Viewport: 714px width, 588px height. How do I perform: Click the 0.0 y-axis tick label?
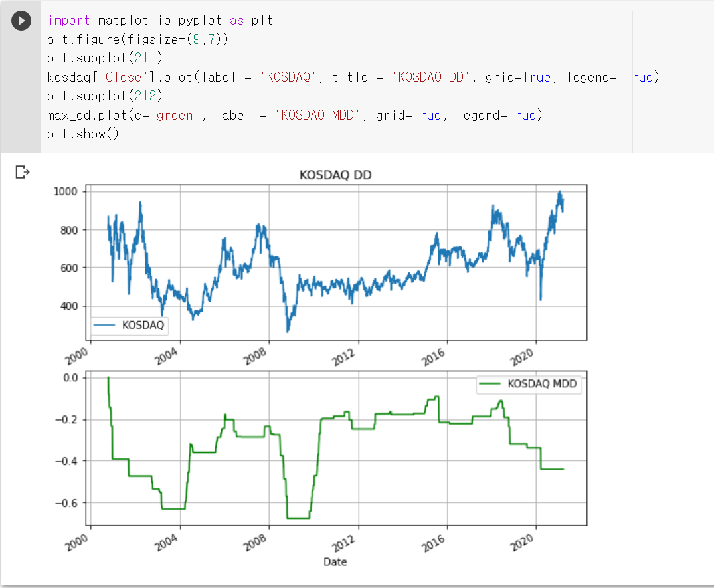click(70, 378)
